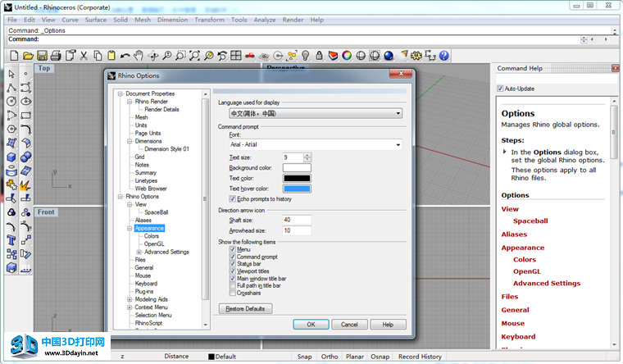Open the Surface menu

click(x=96, y=20)
